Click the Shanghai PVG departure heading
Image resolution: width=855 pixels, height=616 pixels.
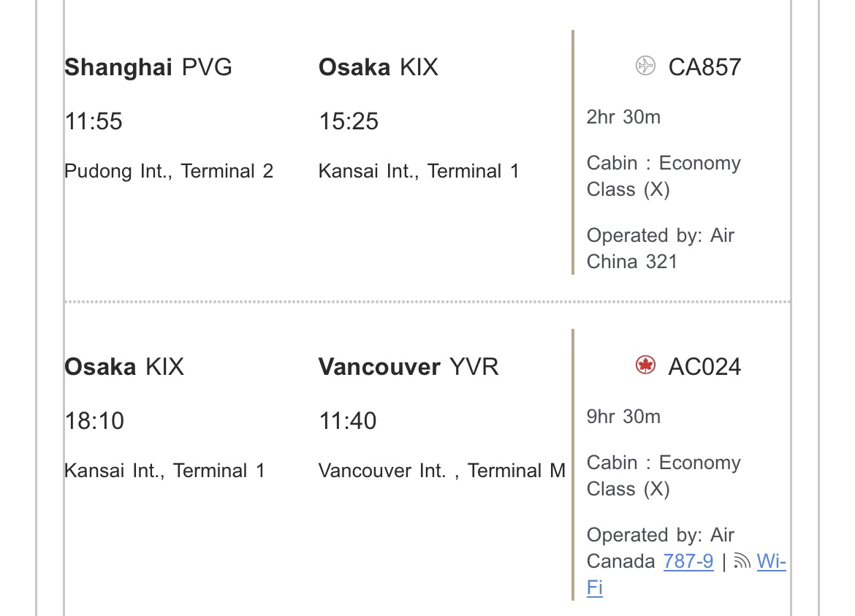148,67
